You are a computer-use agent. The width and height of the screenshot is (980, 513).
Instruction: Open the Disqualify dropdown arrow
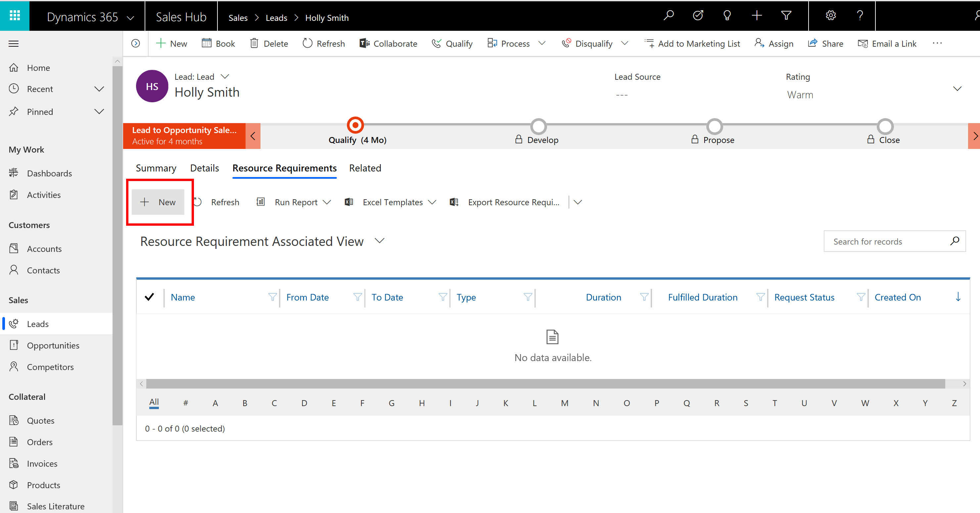point(625,43)
